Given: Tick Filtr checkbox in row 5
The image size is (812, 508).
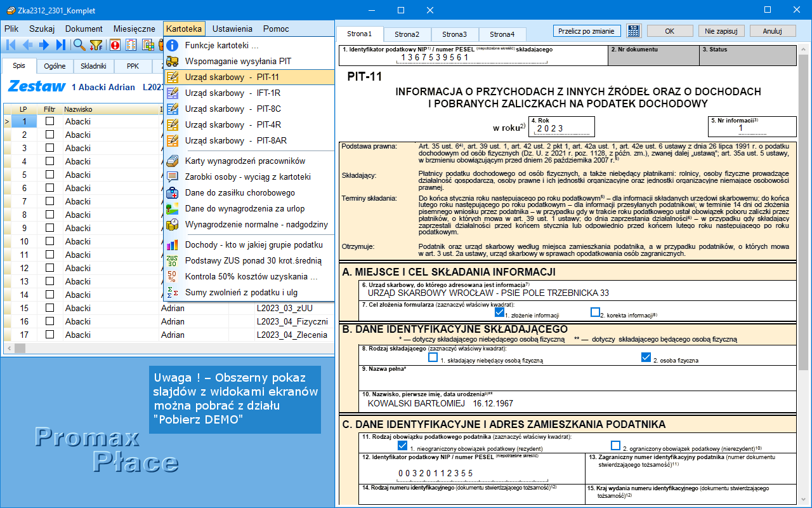Looking at the screenshot, I should (x=49, y=175).
